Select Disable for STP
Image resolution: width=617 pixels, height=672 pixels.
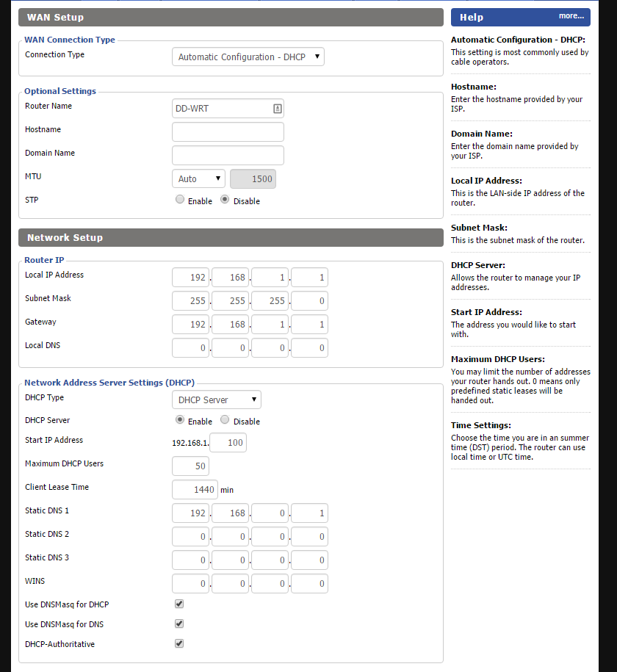coord(225,200)
